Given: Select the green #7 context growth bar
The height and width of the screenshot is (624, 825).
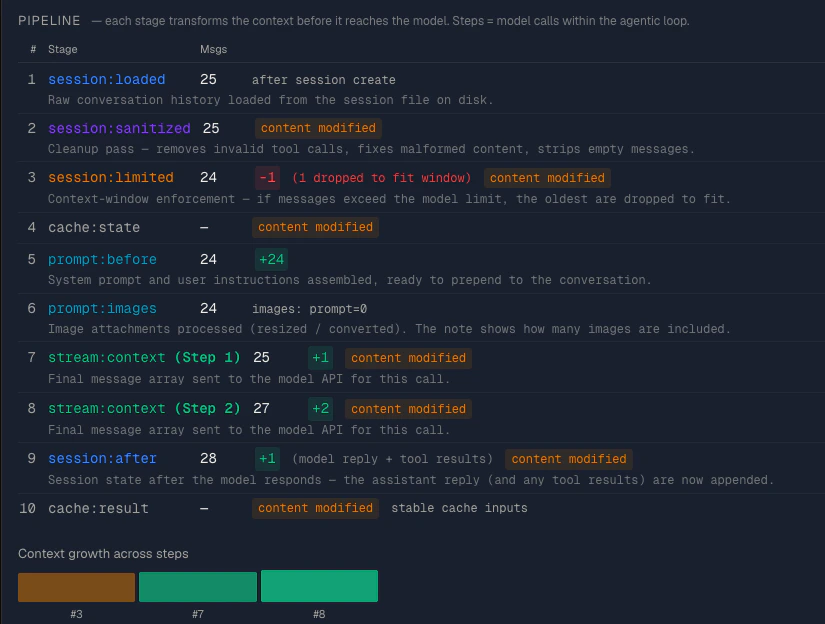Looking at the screenshot, I should (x=198, y=587).
